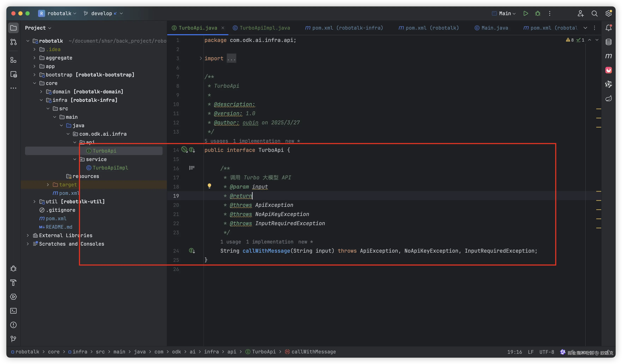Click the green Debug bug icon
622x364 pixels.
pos(538,13)
